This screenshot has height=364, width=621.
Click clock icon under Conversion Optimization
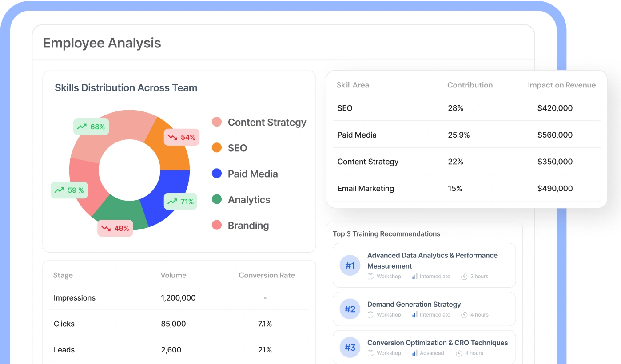459,353
